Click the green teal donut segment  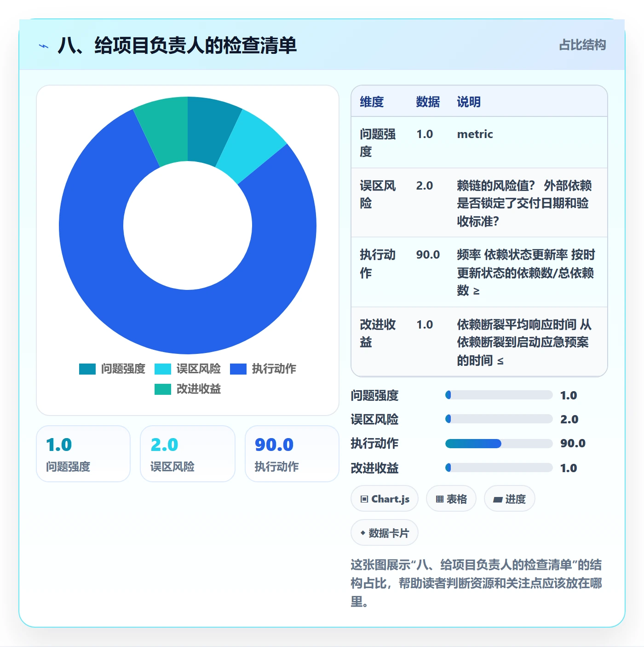(x=167, y=130)
